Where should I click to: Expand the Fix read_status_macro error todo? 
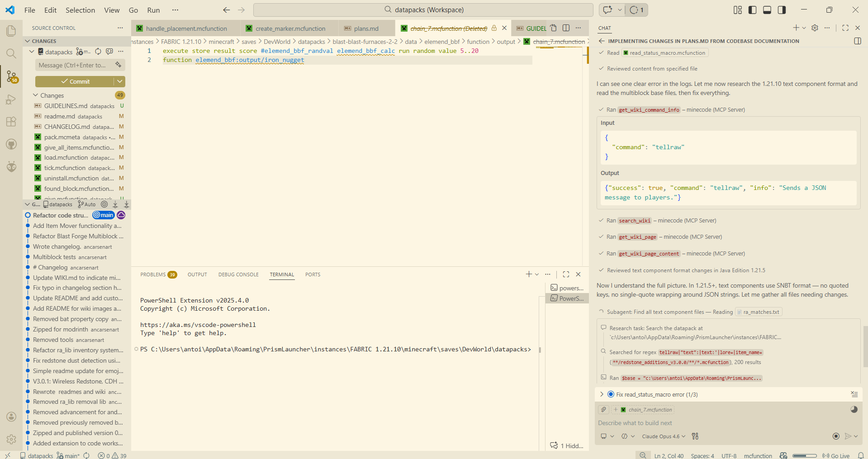[602, 394]
